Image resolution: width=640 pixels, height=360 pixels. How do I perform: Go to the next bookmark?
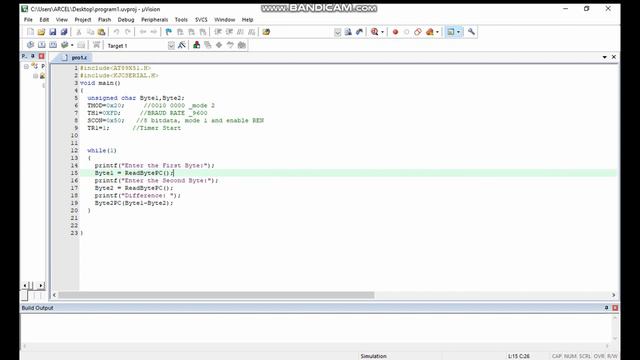[191, 32]
